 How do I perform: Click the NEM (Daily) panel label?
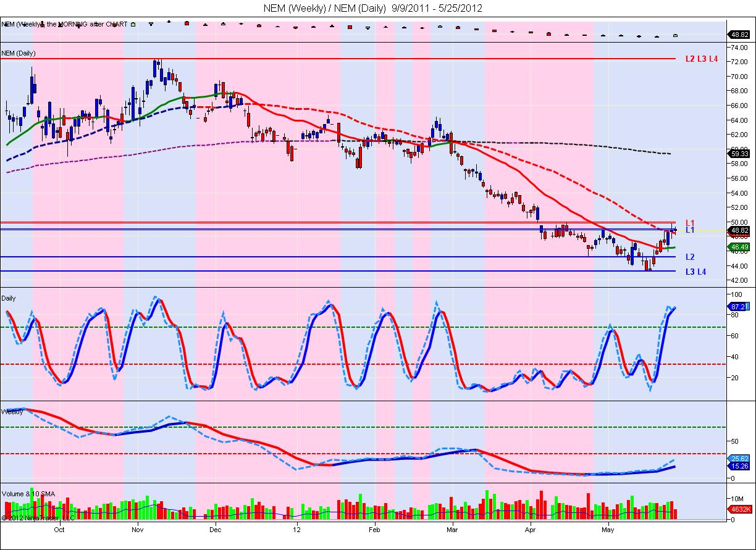(19, 53)
